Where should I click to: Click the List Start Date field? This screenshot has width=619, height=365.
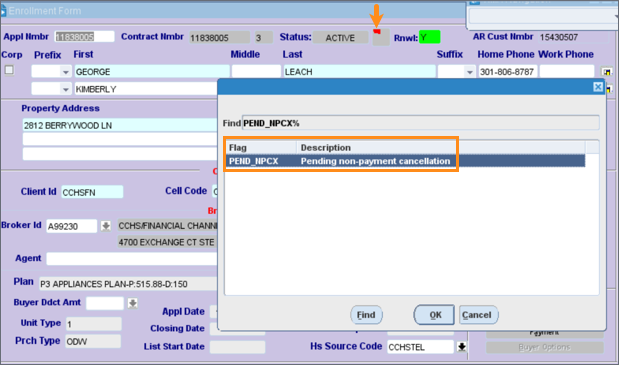(x=237, y=347)
